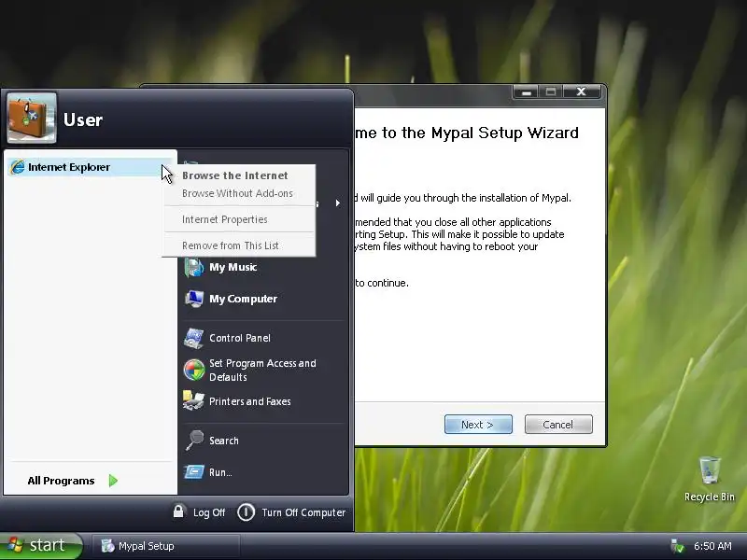Screen dimensions: 747x560
Task: Click the Turn Off Computer text
Action: click(303, 512)
